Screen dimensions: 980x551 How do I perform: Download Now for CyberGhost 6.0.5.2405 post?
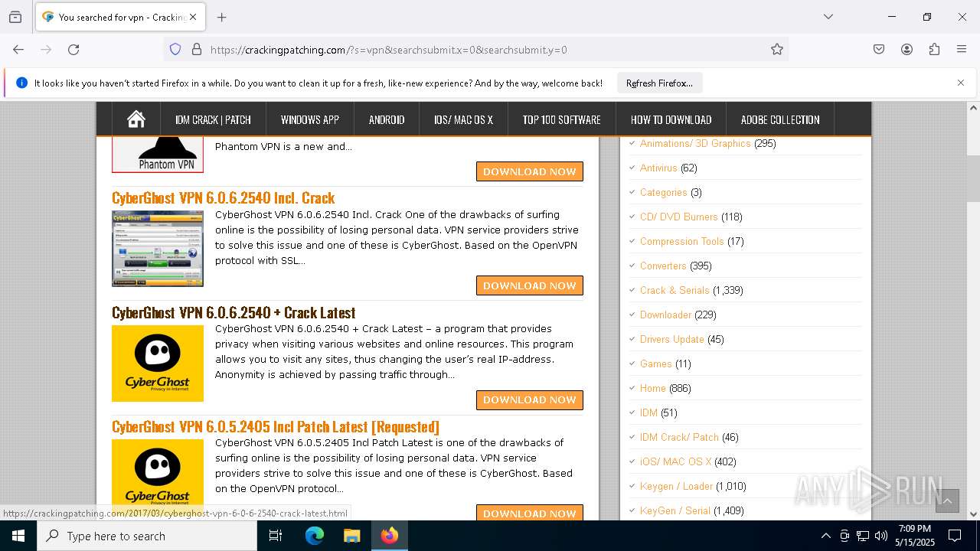(530, 512)
